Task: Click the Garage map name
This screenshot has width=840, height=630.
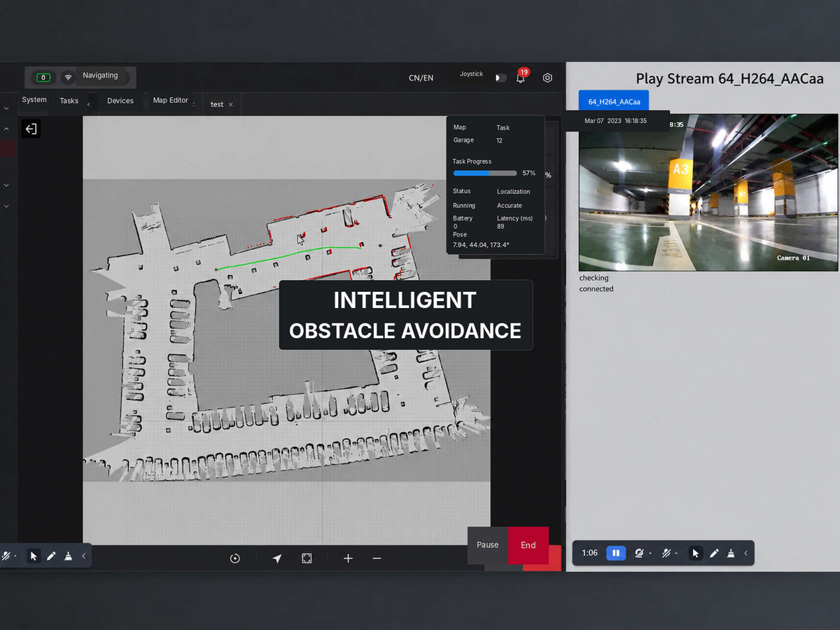Action: click(x=463, y=140)
